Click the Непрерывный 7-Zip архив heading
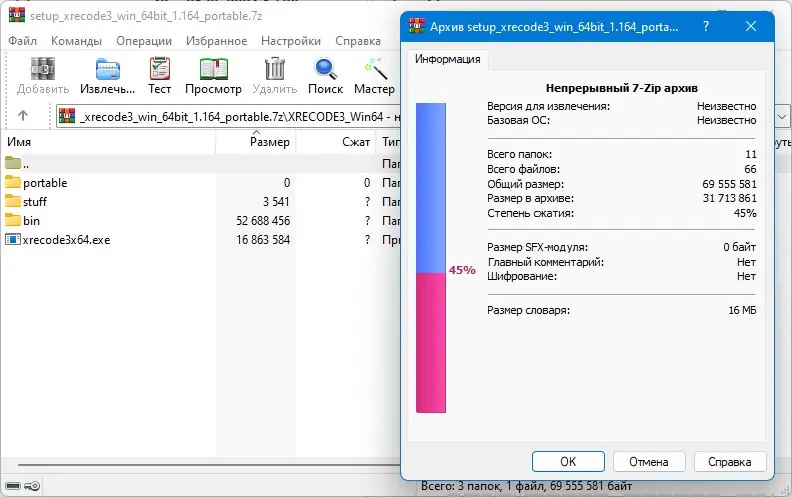Viewport: 792px width, 497px height. point(622,88)
